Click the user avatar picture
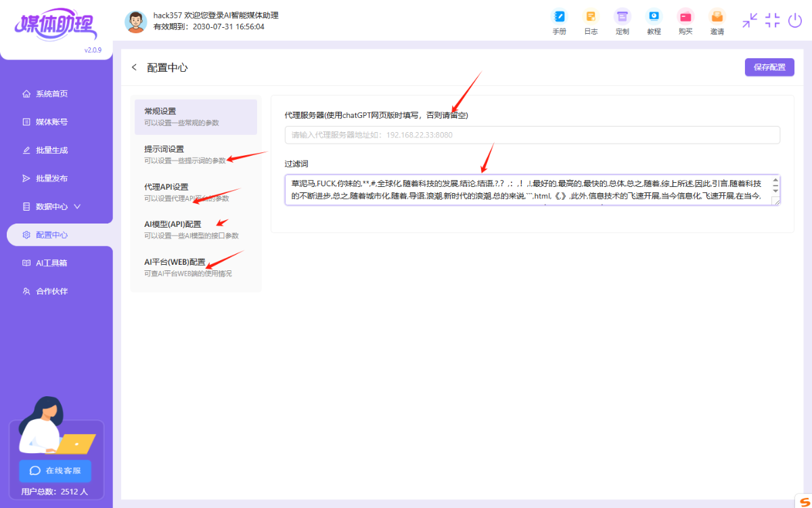 [x=136, y=22]
